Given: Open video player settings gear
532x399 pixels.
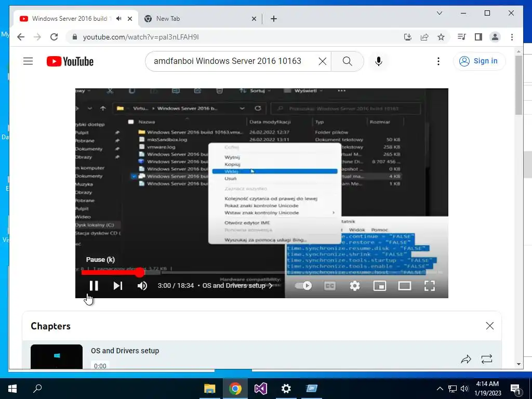Looking at the screenshot, I should tap(354, 286).
